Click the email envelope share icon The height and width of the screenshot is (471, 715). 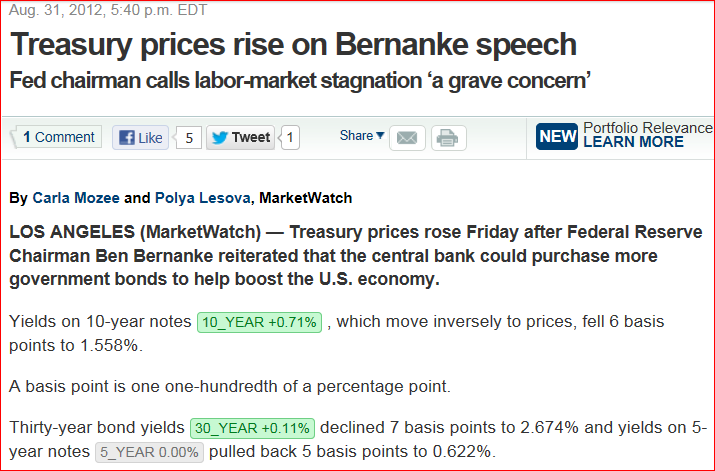[407, 138]
